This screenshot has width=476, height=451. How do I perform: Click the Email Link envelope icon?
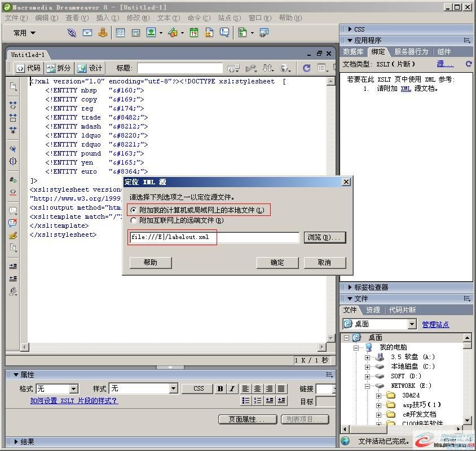tap(87, 33)
